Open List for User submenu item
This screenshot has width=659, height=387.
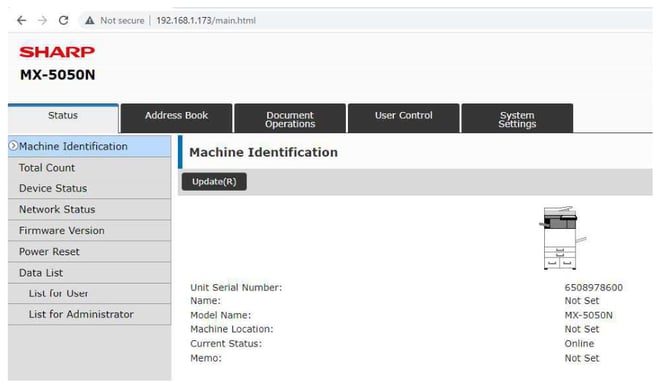pyautogui.click(x=89, y=293)
